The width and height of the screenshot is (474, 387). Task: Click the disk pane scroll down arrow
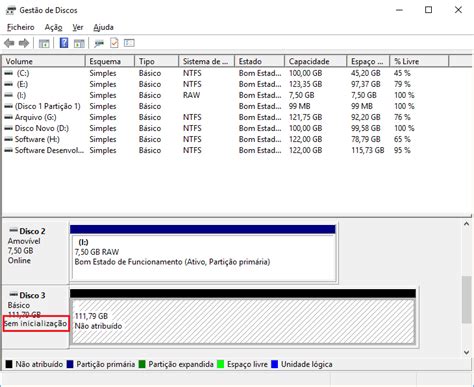[x=466, y=352]
